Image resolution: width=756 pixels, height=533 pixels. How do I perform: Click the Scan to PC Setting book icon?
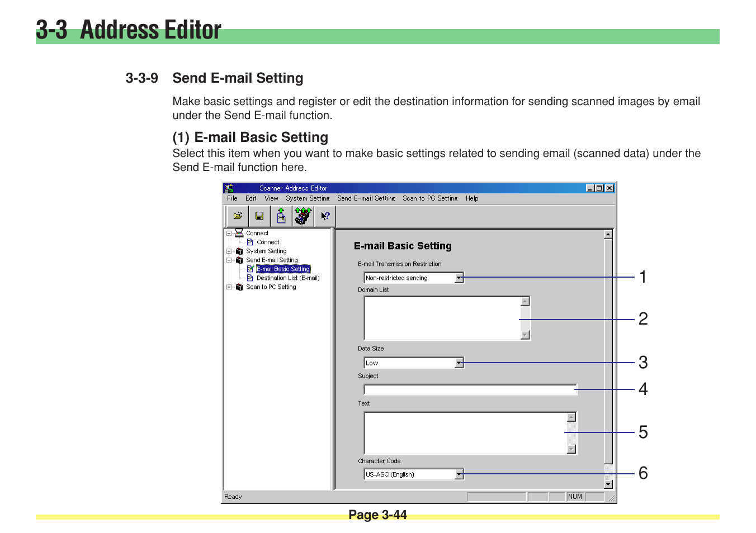click(239, 287)
